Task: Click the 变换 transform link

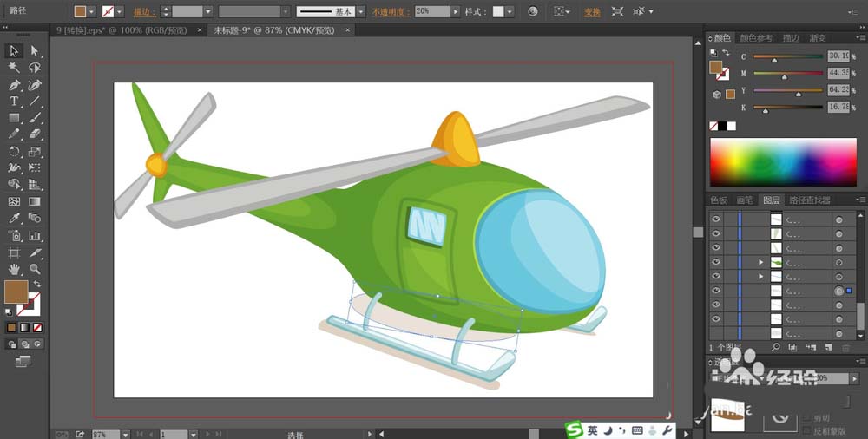Action: [x=592, y=11]
